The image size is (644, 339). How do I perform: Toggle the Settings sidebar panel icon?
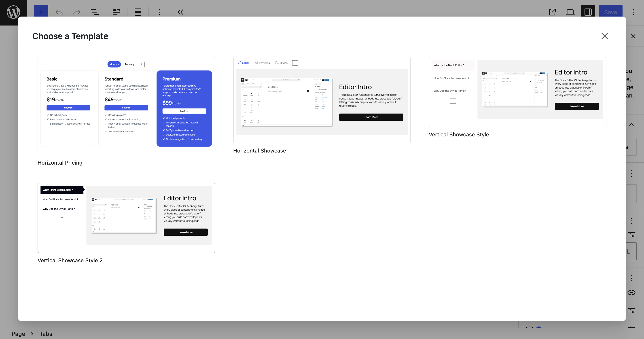point(588,12)
